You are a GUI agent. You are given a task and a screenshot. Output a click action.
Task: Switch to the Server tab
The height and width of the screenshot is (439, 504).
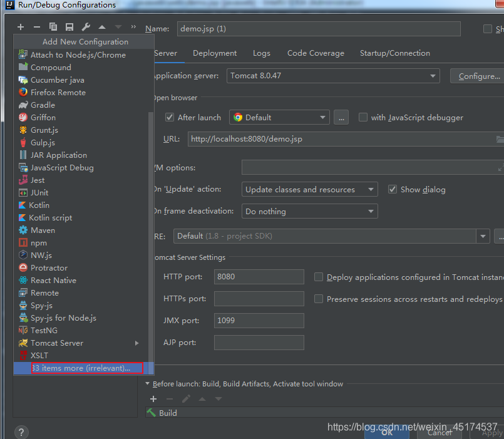(x=165, y=53)
